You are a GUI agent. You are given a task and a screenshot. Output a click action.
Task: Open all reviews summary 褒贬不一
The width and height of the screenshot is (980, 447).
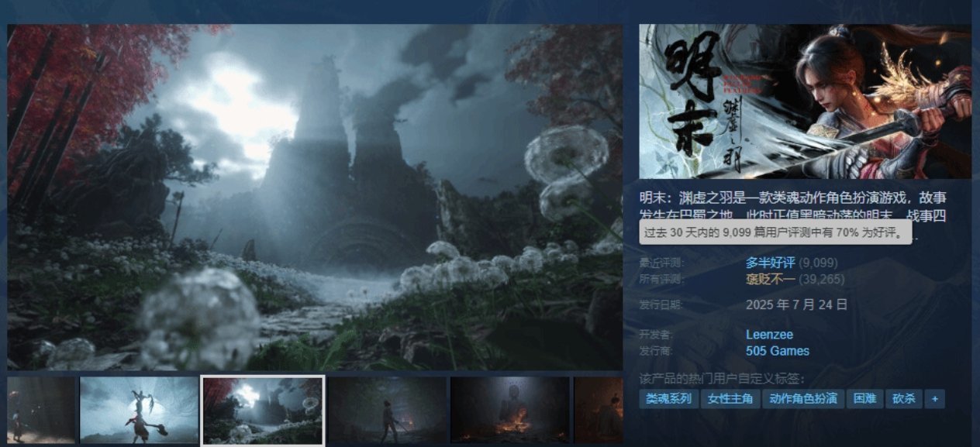pyautogui.click(x=771, y=279)
